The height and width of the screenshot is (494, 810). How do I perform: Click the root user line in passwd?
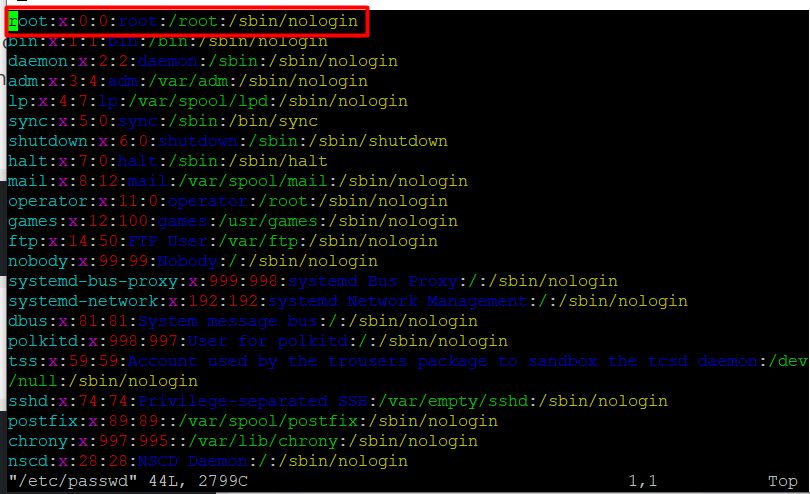point(183,21)
